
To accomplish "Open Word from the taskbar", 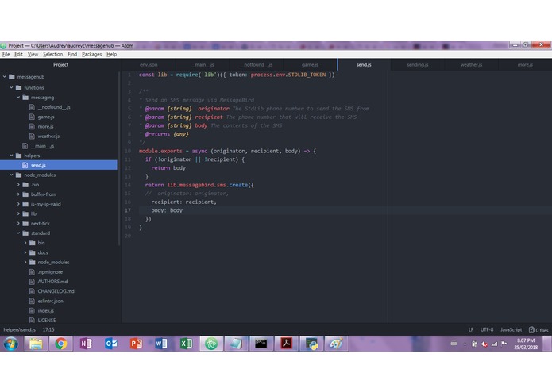I will (161, 344).
